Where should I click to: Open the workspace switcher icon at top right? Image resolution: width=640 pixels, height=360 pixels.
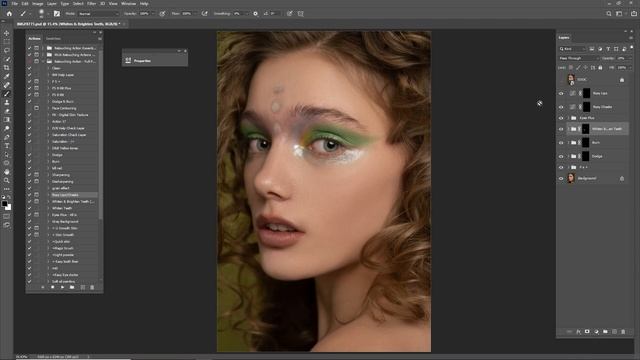(x=619, y=13)
